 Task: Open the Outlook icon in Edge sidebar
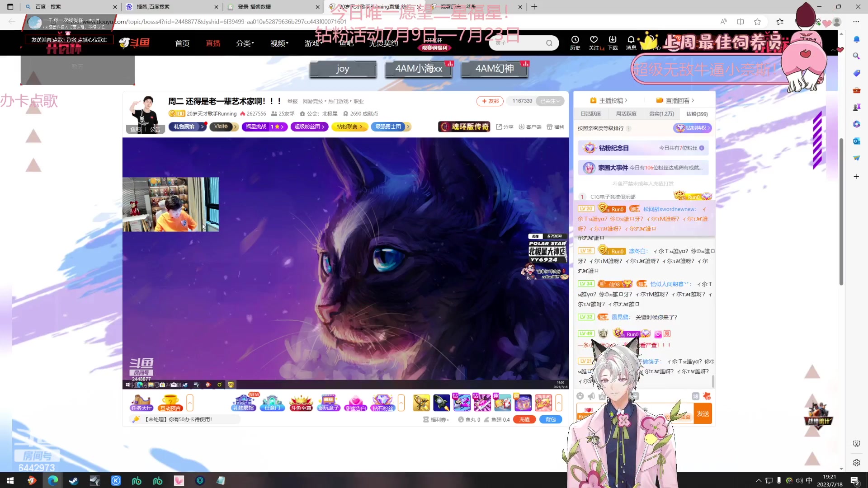(856, 141)
